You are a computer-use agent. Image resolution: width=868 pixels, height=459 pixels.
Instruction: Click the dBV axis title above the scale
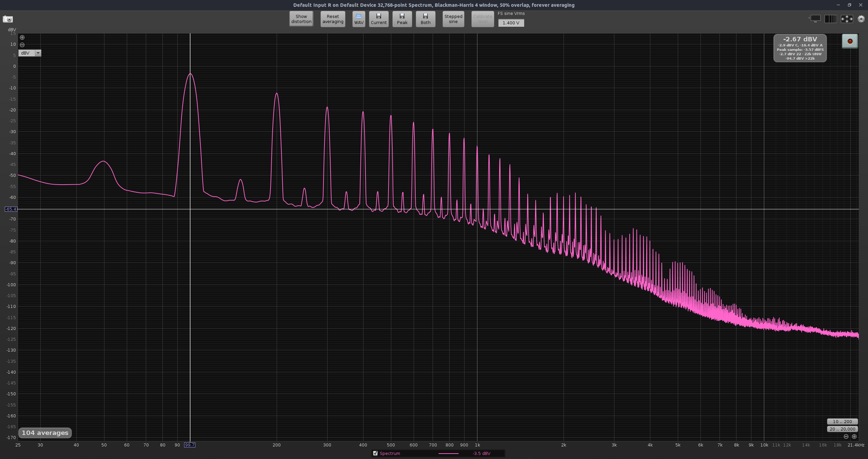click(x=12, y=30)
